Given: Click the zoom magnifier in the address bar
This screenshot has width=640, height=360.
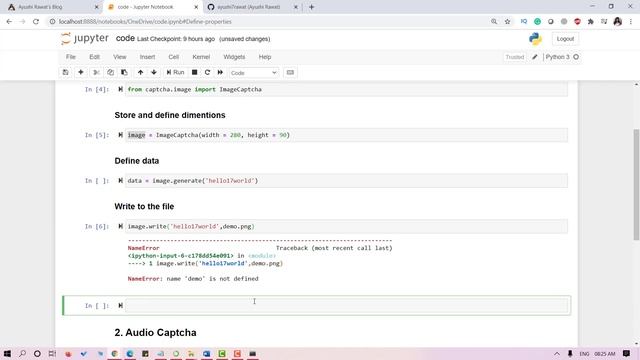Looking at the screenshot, I should [x=494, y=22].
